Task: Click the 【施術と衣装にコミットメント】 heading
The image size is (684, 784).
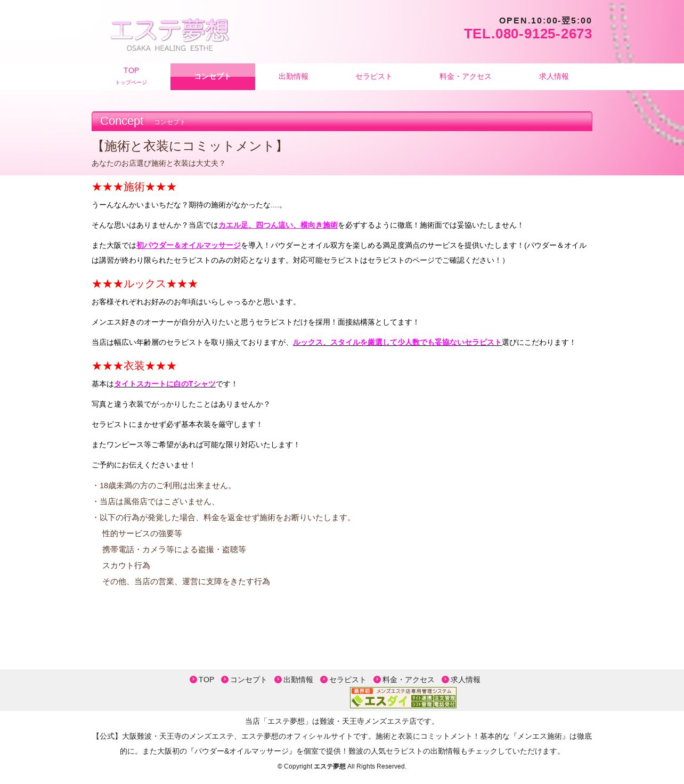Action: (x=190, y=146)
